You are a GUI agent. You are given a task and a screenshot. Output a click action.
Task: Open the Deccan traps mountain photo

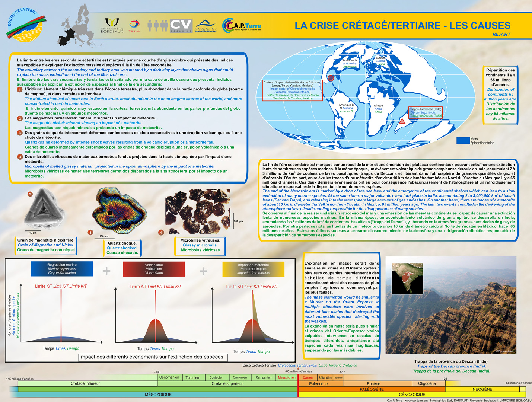(451, 305)
